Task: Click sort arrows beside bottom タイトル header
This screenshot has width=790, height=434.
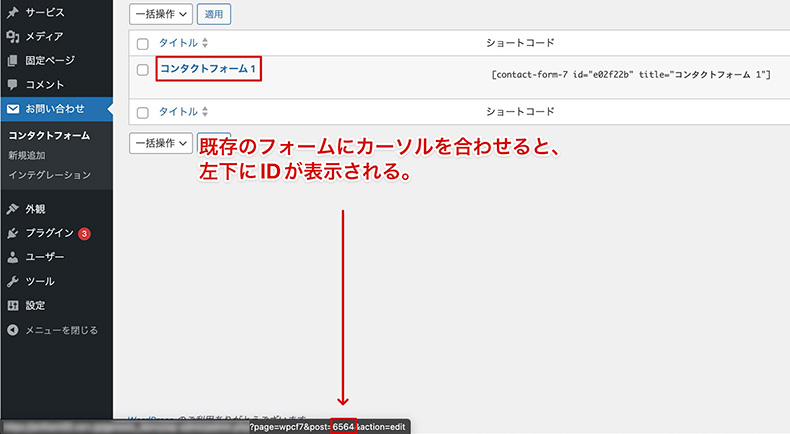Action: 205,111
